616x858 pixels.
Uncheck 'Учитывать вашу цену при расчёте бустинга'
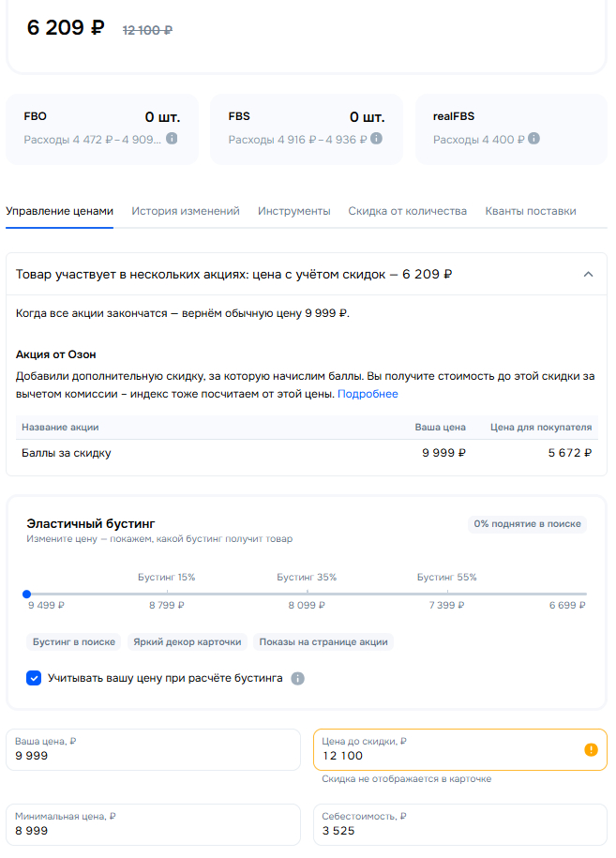[34, 679]
